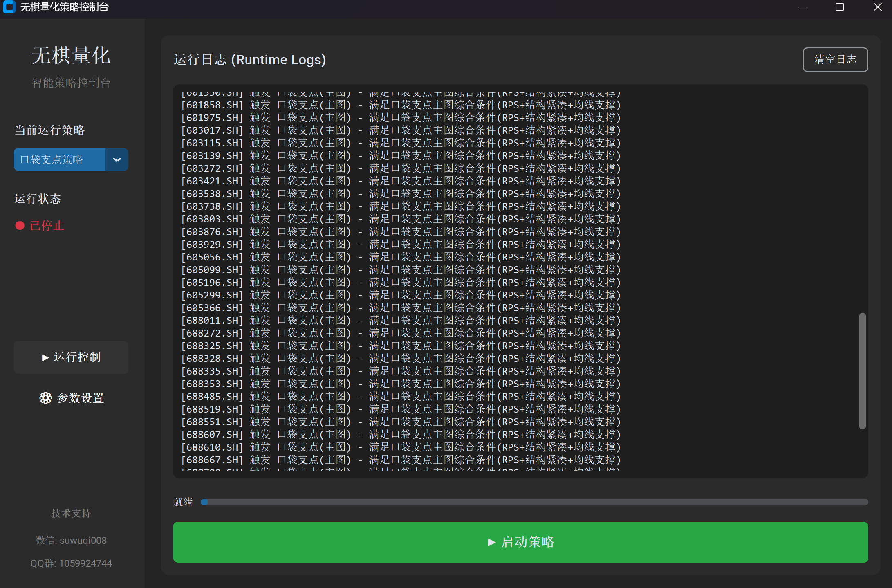The height and width of the screenshot is (588, 892).
Task: Click the app logo icon in title bar
Action: [9, 7]
